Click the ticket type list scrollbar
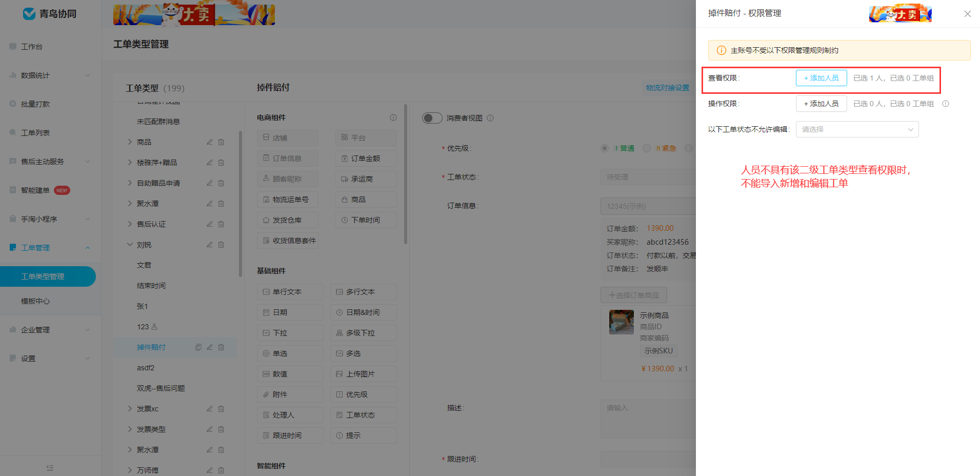This screenshot has height=476, width=980. point(241,204)
